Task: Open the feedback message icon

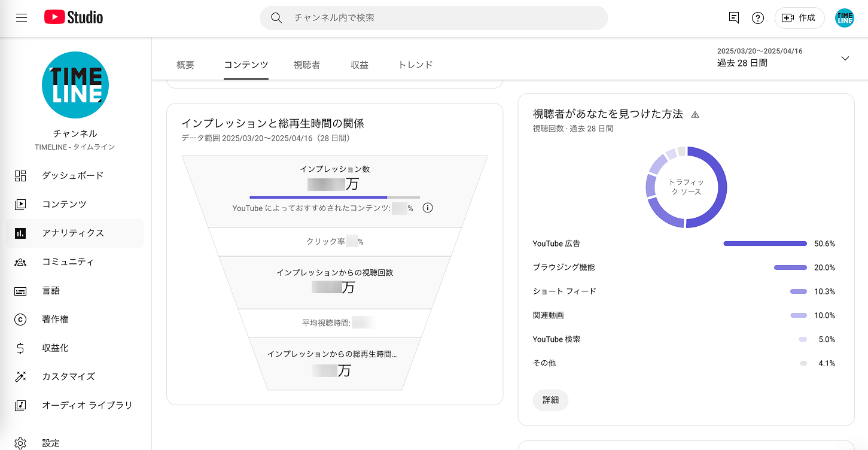Action: [734, 18]
